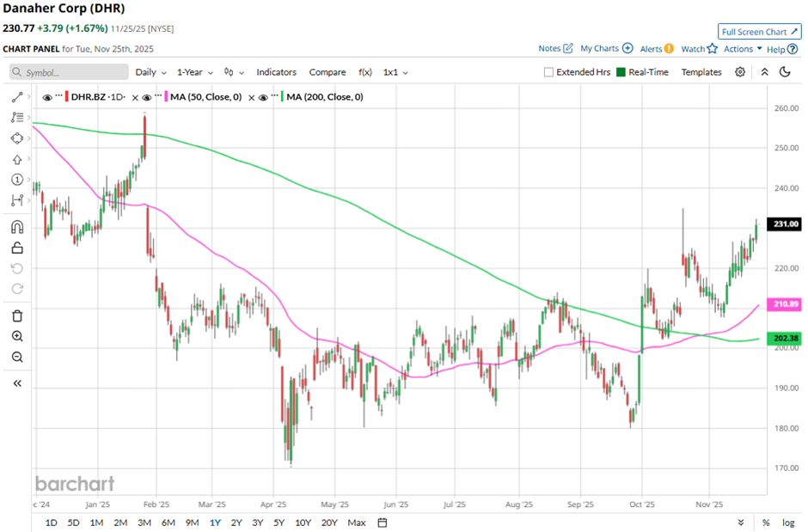Open the 1-Year period dropdown
Screen dimensions: 808x532
pyautogui.click(x=195, y=72)
